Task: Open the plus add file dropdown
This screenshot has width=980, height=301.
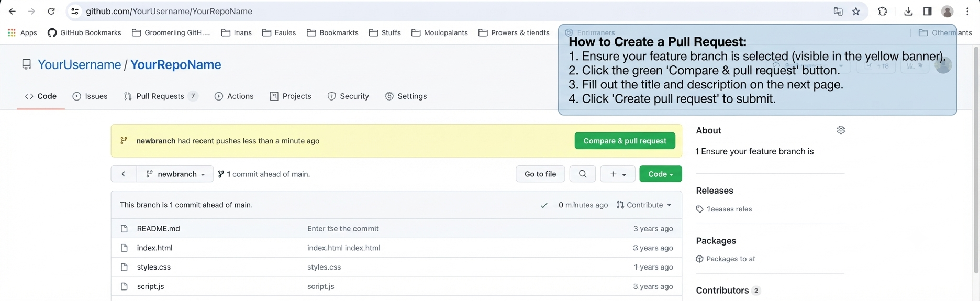Action: coord(618,174)
